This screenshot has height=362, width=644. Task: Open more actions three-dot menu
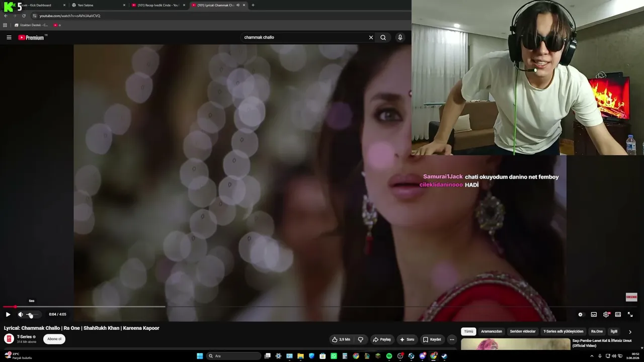(x=452, y=339)
